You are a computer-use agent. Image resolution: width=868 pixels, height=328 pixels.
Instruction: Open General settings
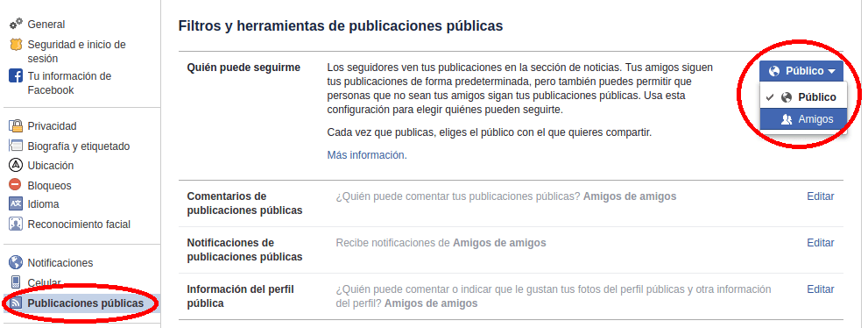(x=46, y=25)
